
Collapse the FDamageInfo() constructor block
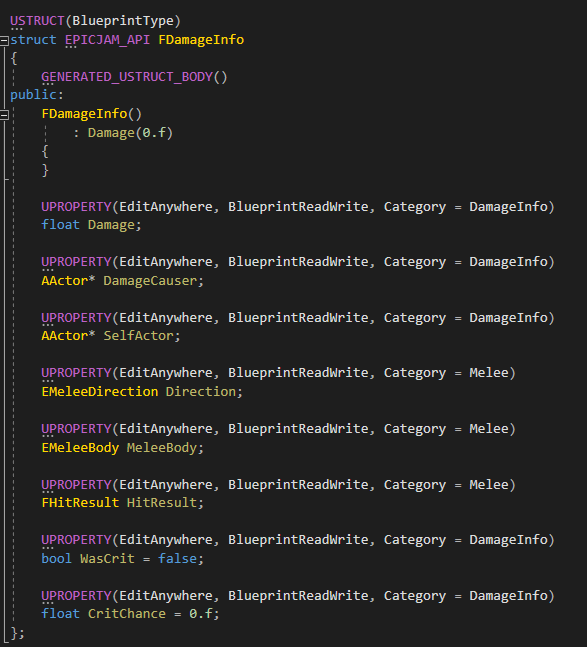pyautogui.click(x=4, y=115)
